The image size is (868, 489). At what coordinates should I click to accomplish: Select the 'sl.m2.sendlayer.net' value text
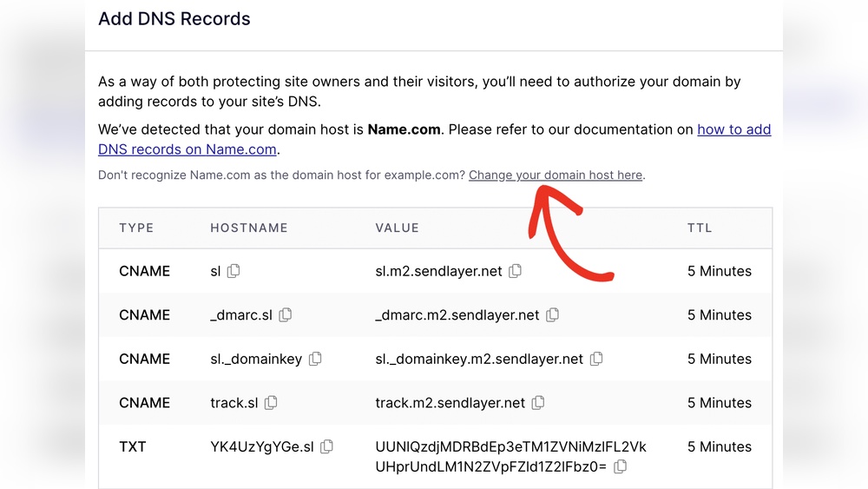coord(438,271)
